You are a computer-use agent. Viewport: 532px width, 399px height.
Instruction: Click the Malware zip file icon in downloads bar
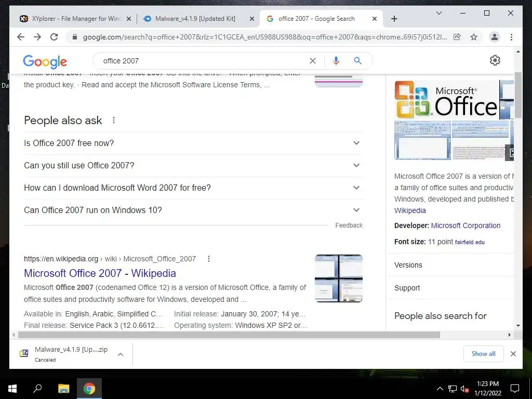pos(24,353)
